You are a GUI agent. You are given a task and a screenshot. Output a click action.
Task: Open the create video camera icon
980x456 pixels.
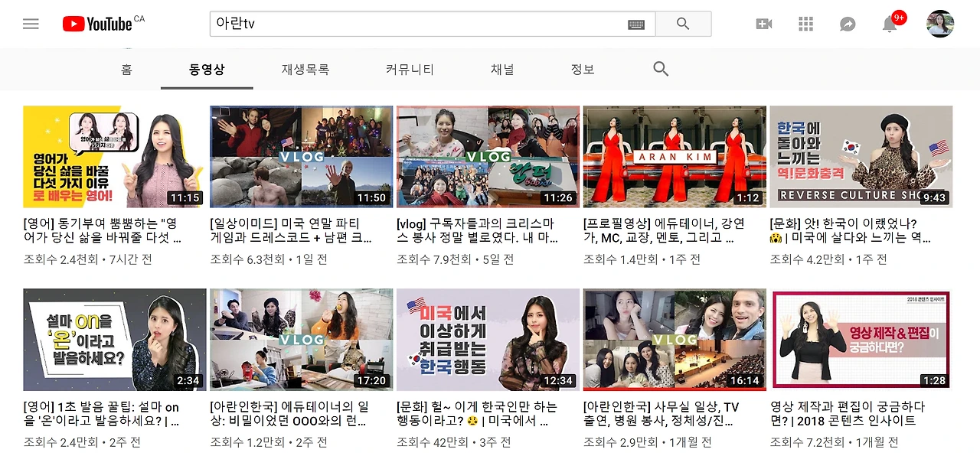(763, 24)
